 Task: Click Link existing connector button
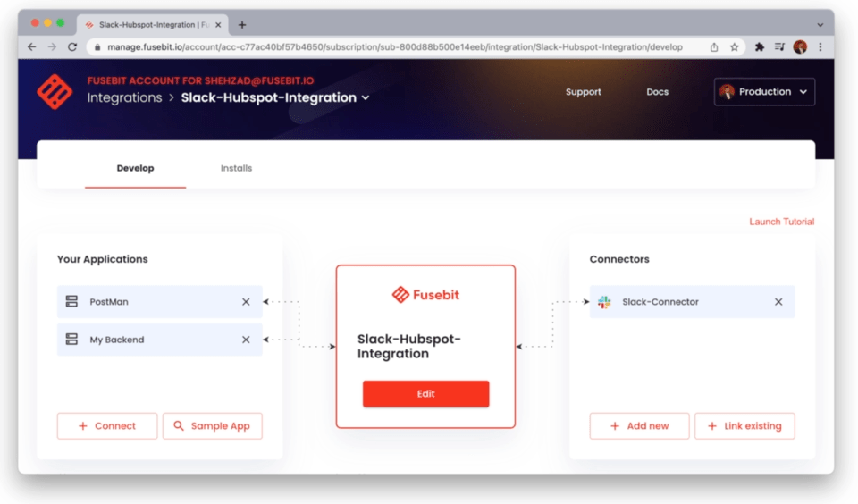(x=744, y=425)
